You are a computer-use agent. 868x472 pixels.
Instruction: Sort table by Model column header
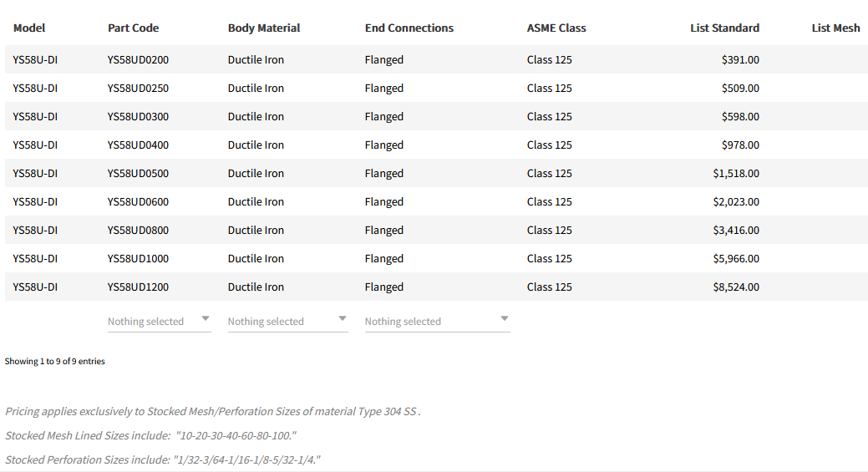[29, 28]
